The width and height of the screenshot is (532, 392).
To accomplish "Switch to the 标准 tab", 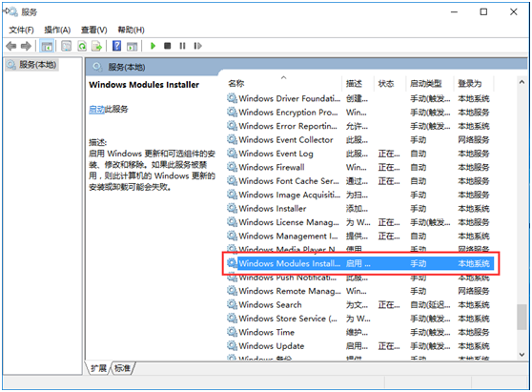I will [x=122, y=368].
